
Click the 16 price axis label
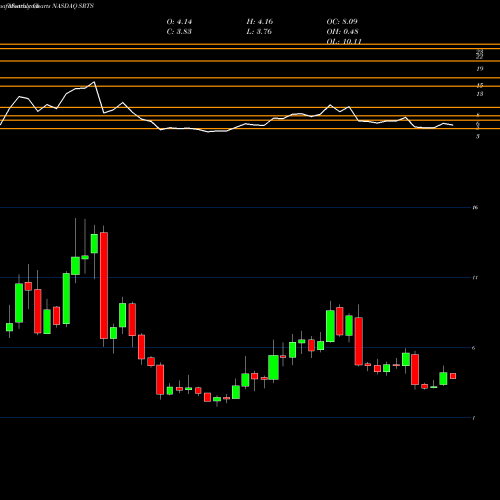(x=475, y=207)
